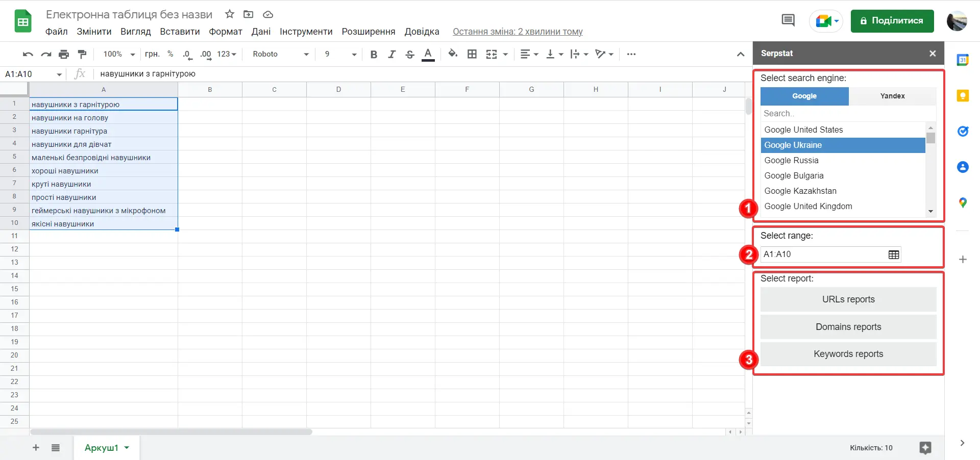This screenshot has height=460, width=980.
Task: Print the spreadsheet using printer icon
Action: (x=64, y=54)
